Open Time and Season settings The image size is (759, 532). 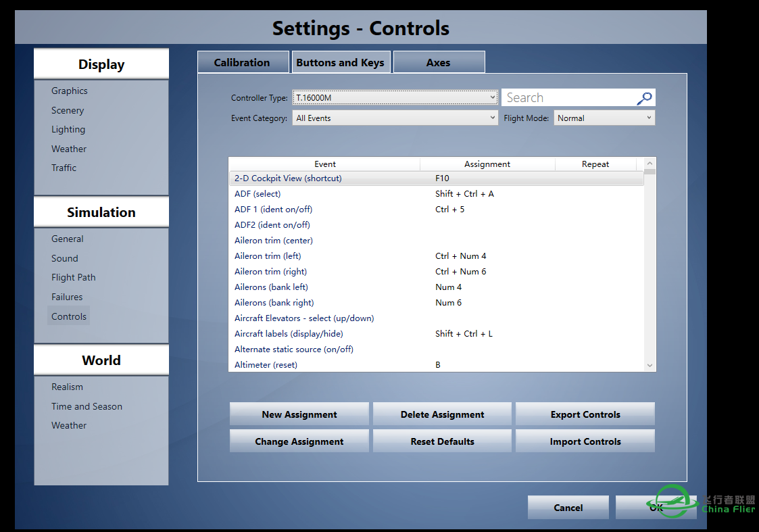pyautogui.click(x=87, y=406)
